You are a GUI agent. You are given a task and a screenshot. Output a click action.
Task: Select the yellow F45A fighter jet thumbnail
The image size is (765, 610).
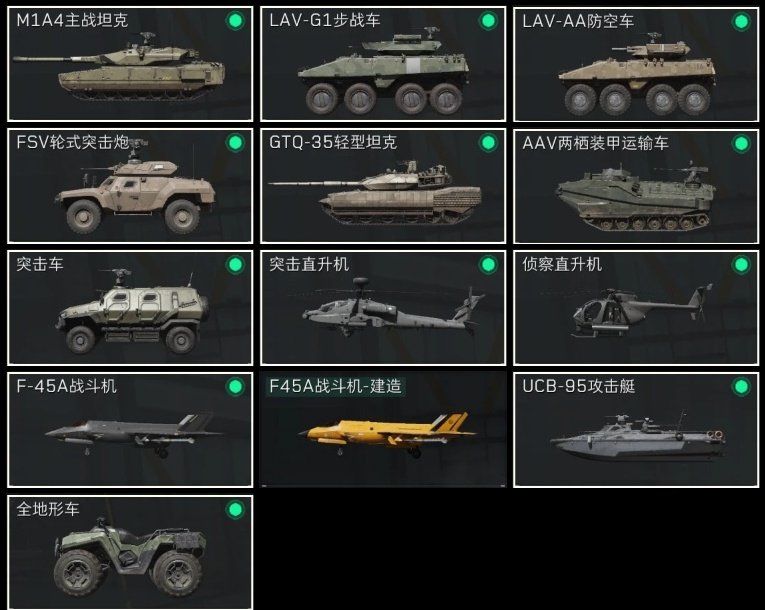pos(387,434)
